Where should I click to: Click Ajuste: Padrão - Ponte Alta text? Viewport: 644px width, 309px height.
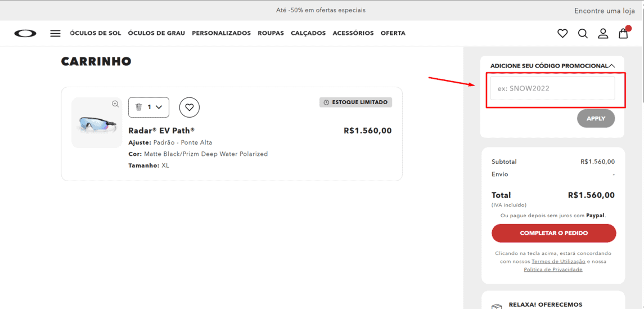coord(170,142)
